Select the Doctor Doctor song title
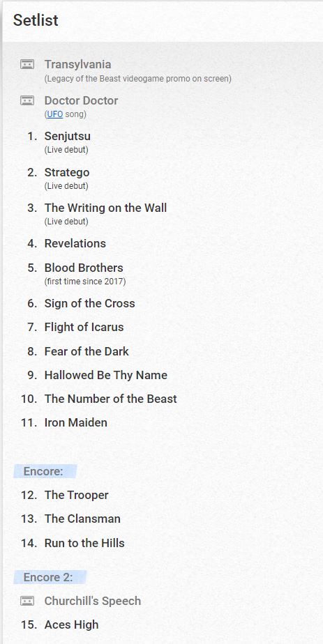The image size is (323, 644). click(81, 100)
